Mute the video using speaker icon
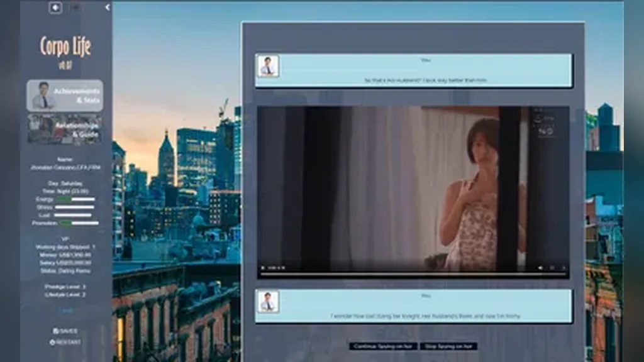The width and height of the screenshot is (644, 362). click(540, 268)
